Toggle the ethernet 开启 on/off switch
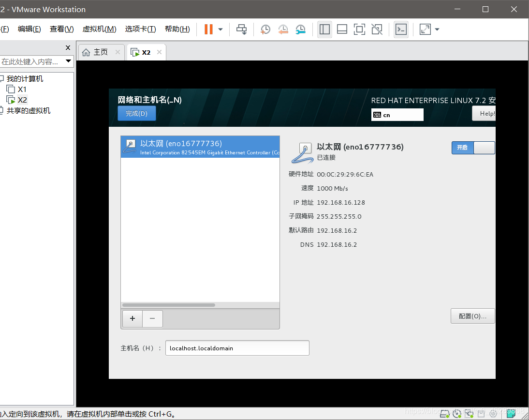 (473, 148)
